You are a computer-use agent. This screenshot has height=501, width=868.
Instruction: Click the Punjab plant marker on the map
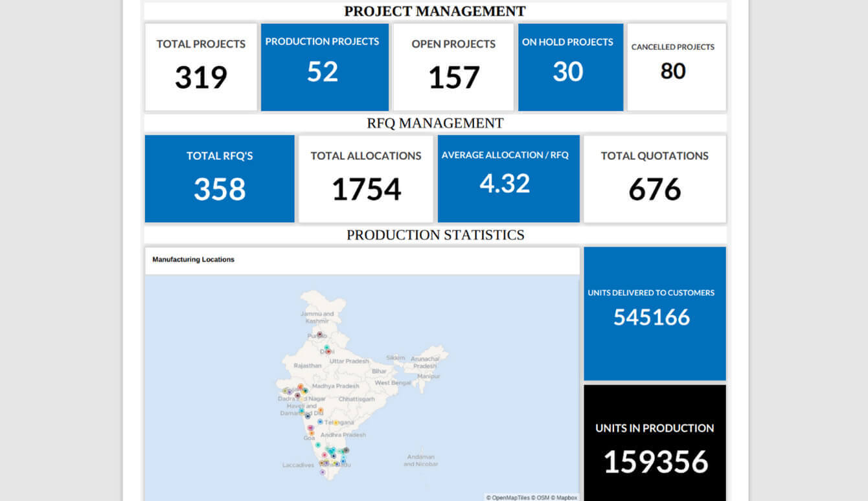(x=319, y=333)
